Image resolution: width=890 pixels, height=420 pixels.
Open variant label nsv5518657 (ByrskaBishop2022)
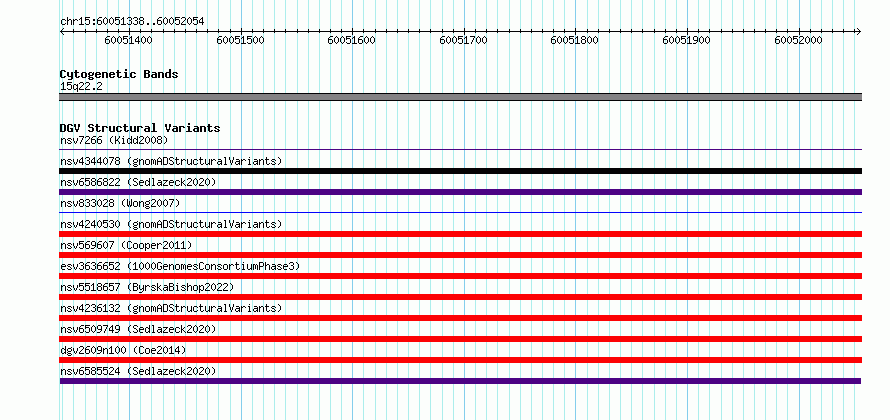point(147,287)
